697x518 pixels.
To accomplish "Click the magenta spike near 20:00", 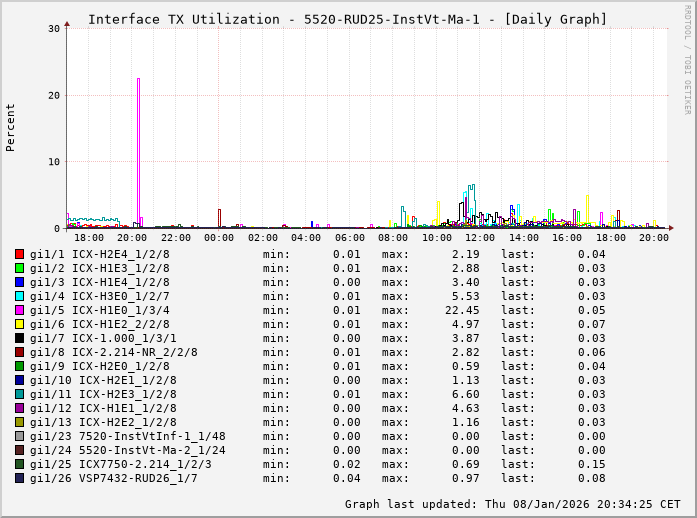I will [x=138, y=151].
